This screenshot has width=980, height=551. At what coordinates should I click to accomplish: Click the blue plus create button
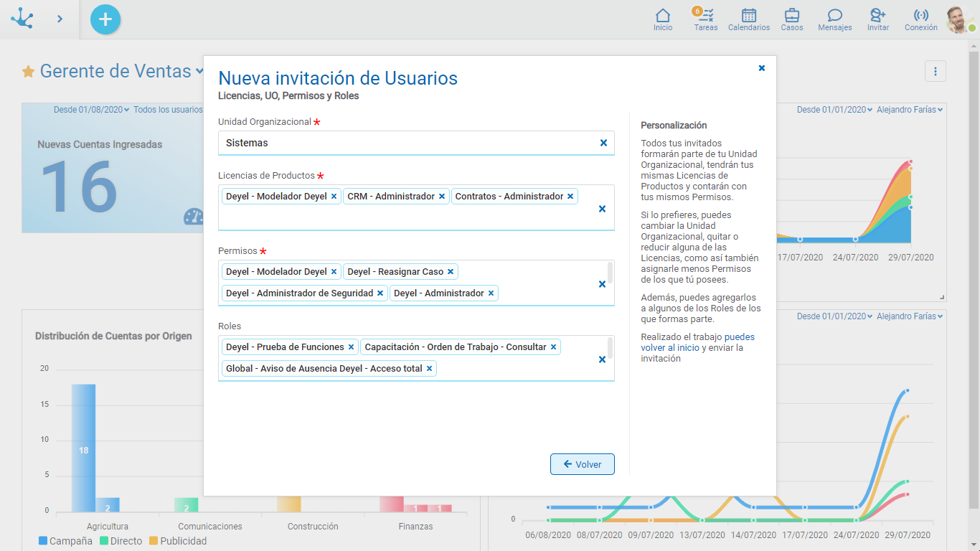[105, 19]
